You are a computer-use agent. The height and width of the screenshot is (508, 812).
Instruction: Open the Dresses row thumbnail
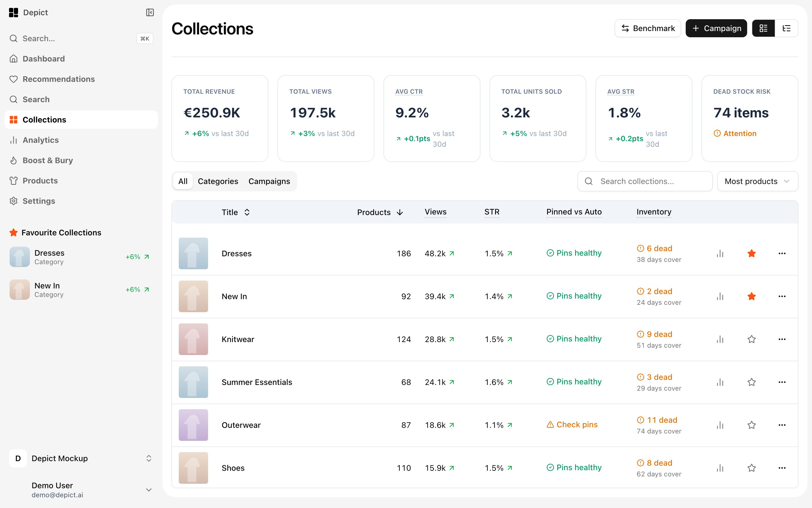[x=193, y=253]
